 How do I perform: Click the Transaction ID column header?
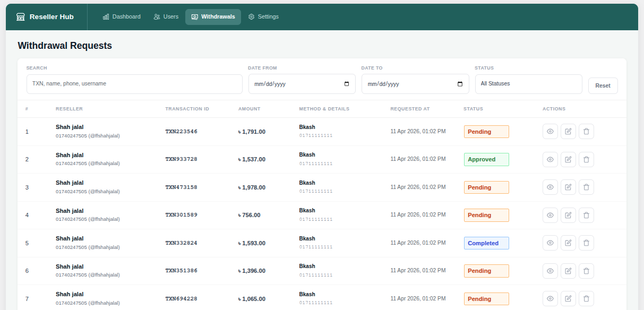pyautogui.click(x=187, y=109)
